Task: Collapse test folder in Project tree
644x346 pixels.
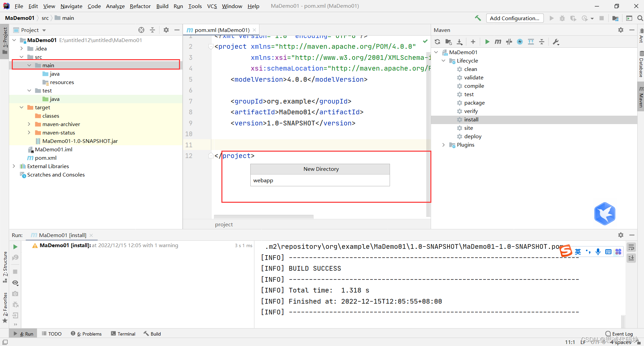Action: point(29,90)
